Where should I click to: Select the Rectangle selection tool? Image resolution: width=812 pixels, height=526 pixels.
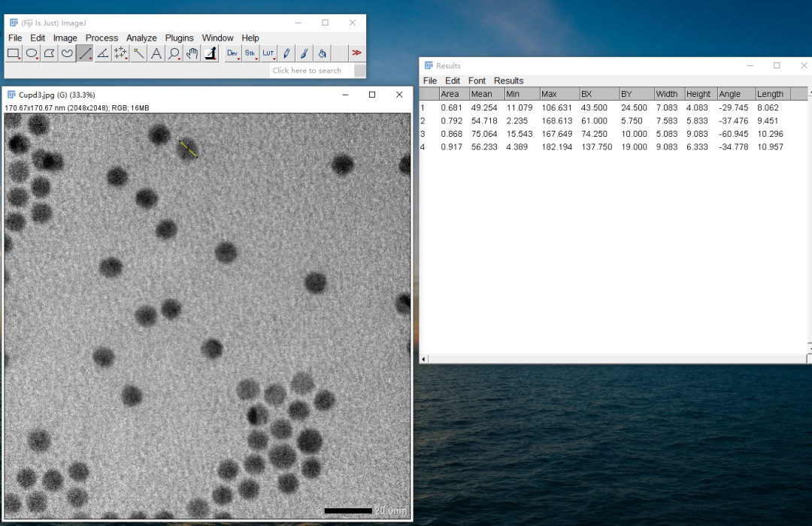(x=14, y=53)
